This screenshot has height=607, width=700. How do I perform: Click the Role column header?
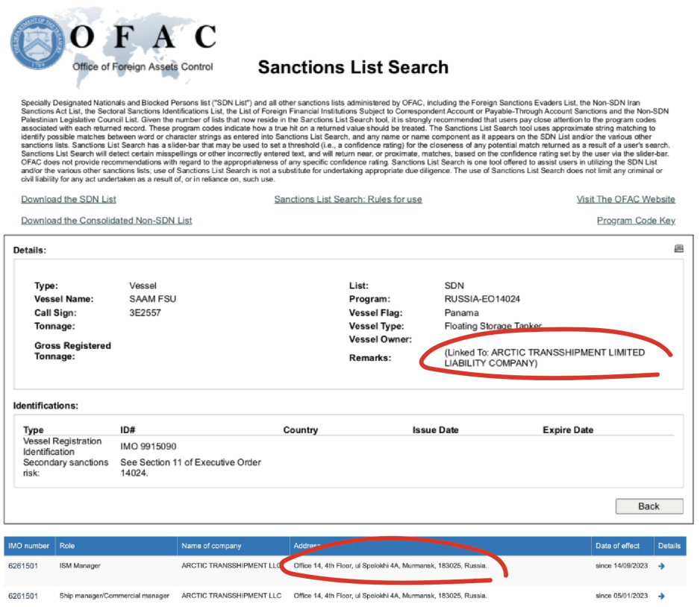pos(67,546)
